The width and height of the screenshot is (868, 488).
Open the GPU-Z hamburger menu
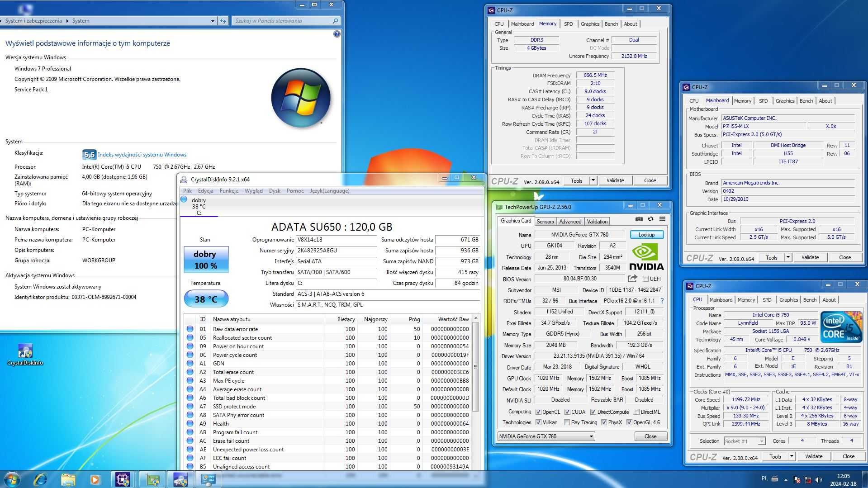point(662,219)
